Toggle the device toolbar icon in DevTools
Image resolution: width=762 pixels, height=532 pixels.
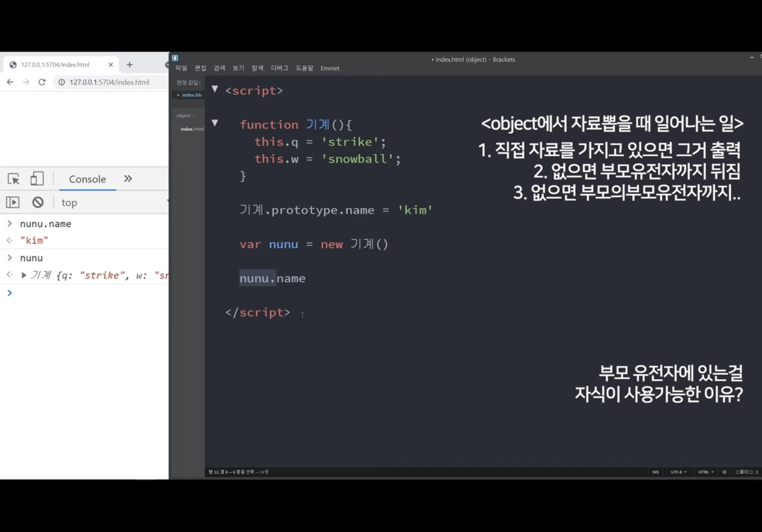point(37,179)
